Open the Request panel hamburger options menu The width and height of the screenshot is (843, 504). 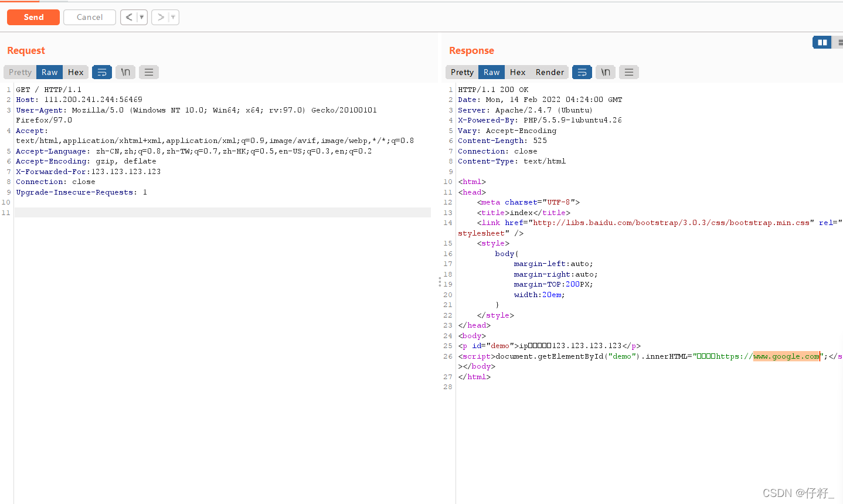149,72
